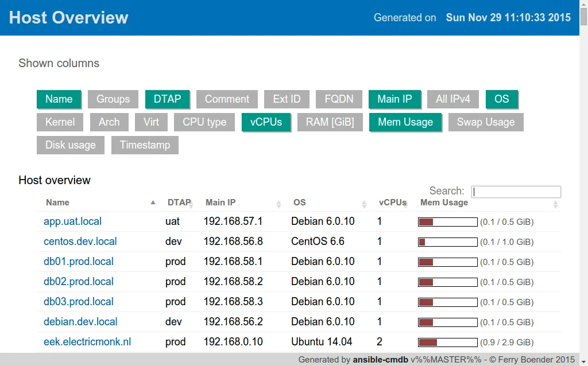Click the sort arrows in Main IP column

click(278, 204)
